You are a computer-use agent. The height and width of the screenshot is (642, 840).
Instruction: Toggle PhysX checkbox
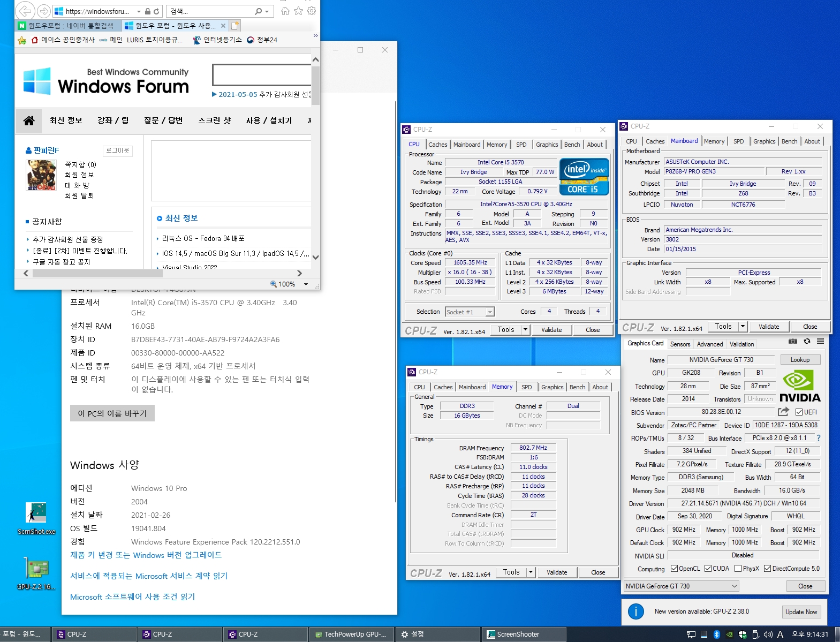coord(738,569)
